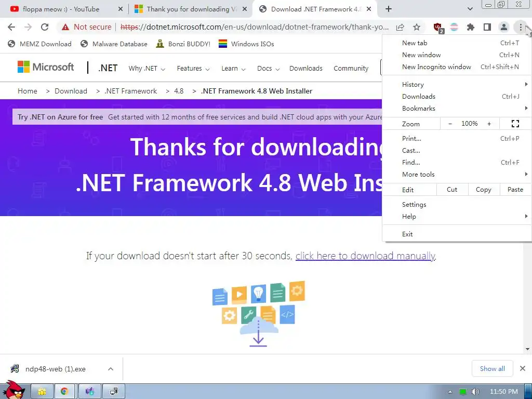
Task: Open the profile avatar menu
Action: point(504,27)
